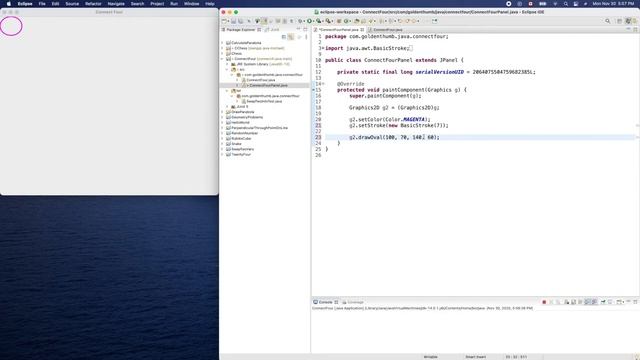This screenshot has height=360, width=640.
Task: Click Smart Insert in status bar
Action: tap(476, 357)
